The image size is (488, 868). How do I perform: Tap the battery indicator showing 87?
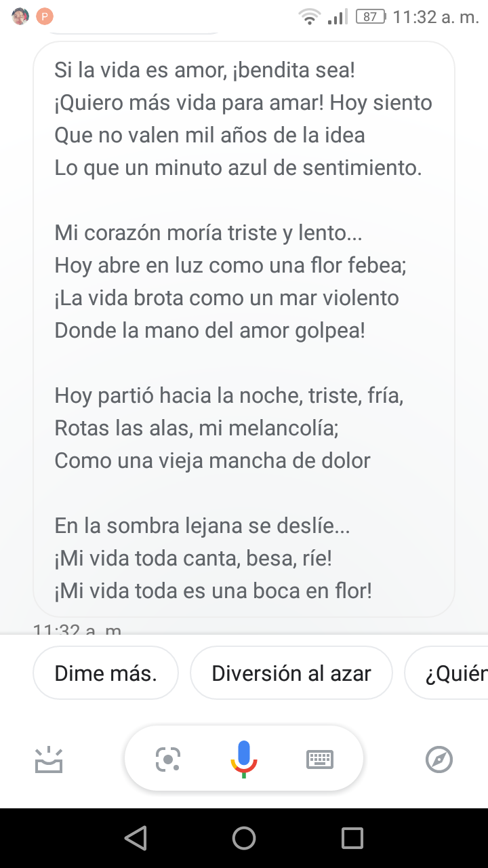[x=370, y=17]
